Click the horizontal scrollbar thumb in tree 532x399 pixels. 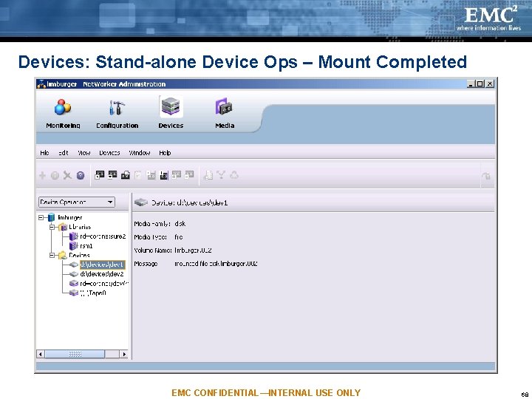75,354
